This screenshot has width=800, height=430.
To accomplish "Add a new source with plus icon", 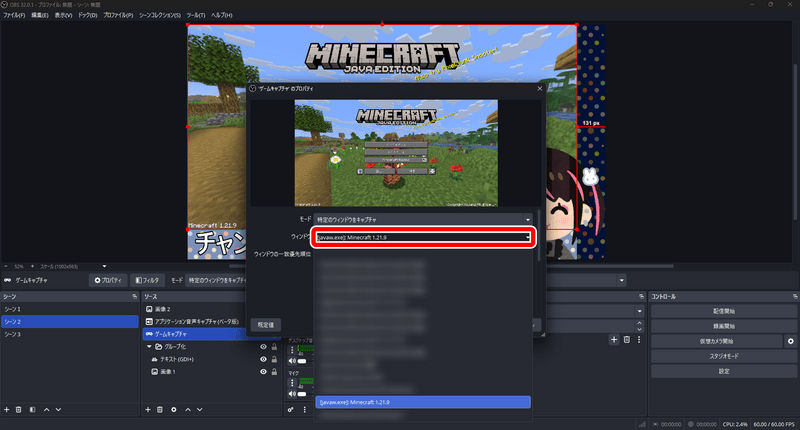I will (147, 410).
